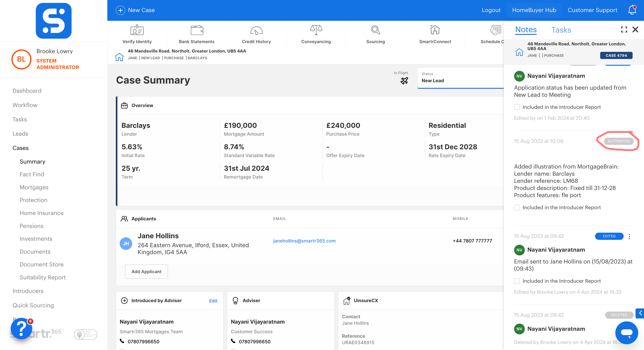Image resolution: width=644 pixels, height=350 pixels.
Task: Click the UinsureCX house icon
Action: tap(347, 301)
